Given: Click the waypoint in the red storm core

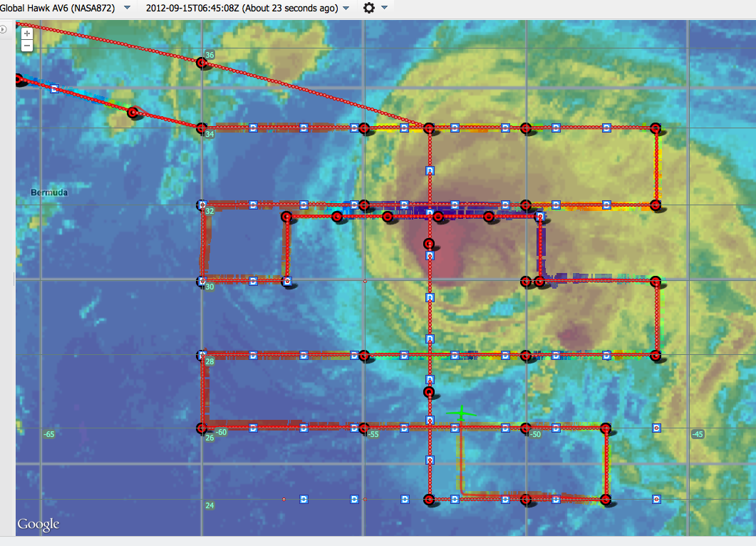Looking at the screenshot, I should 429,243.
